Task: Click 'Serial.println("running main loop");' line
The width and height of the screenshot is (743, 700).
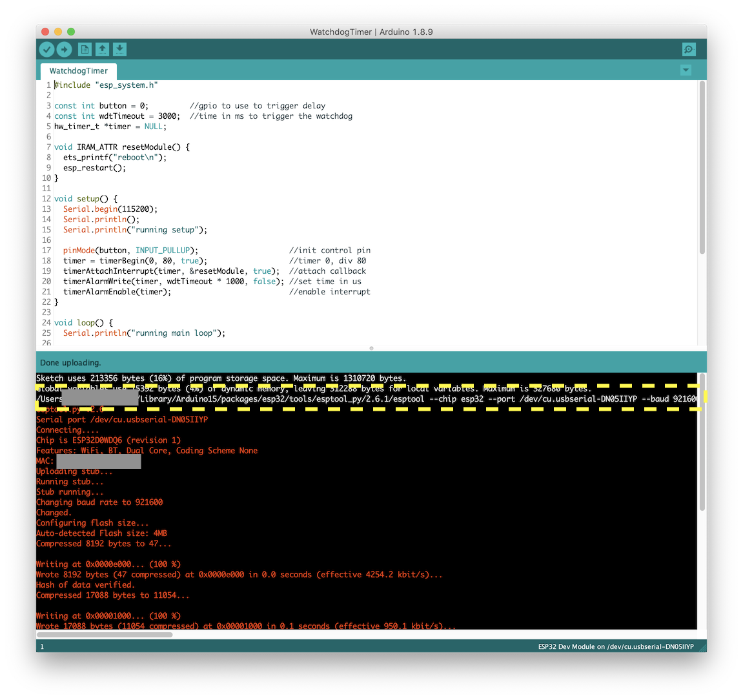Action: [145, 333]
